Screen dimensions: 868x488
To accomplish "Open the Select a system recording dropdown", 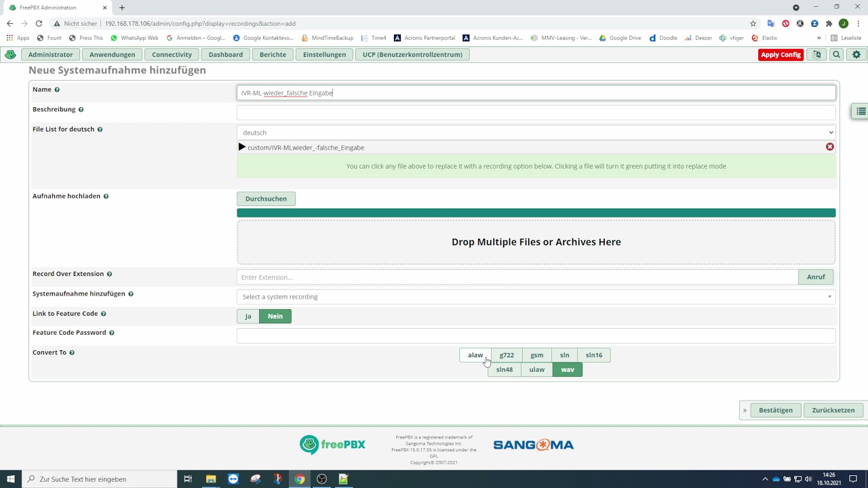I will 536,297.
